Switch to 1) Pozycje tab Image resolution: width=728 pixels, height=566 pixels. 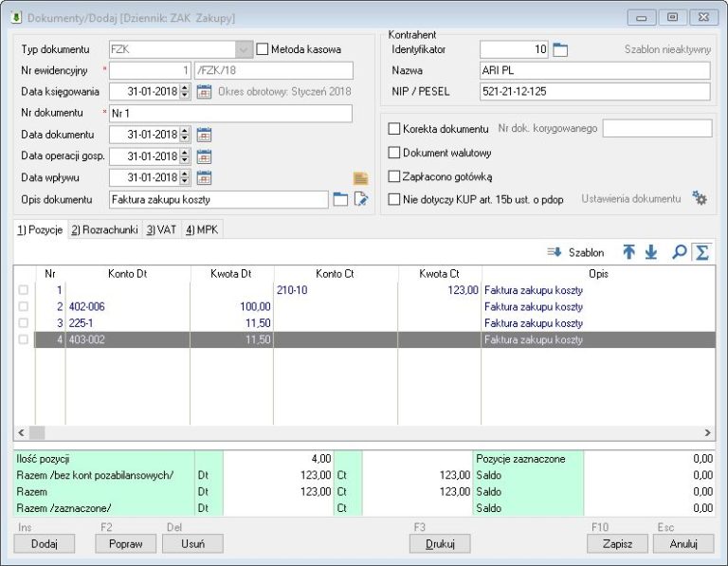tap(40, 229)
